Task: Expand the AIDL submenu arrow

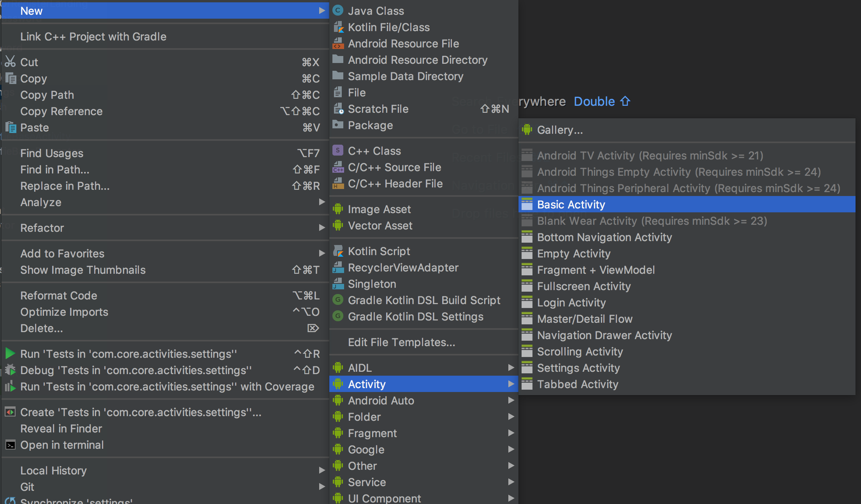Action: (x=511, y=367)
